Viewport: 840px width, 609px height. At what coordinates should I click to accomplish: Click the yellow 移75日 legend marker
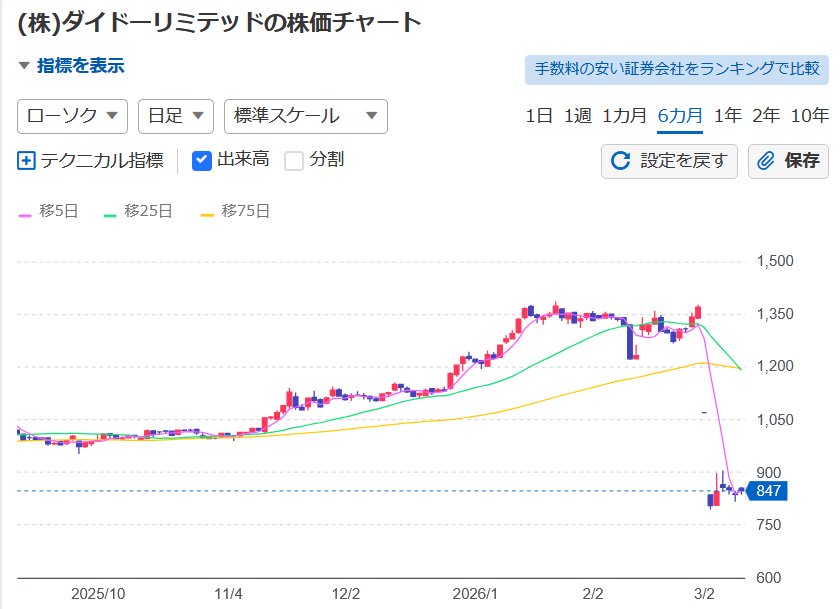[x=208, y=212]
